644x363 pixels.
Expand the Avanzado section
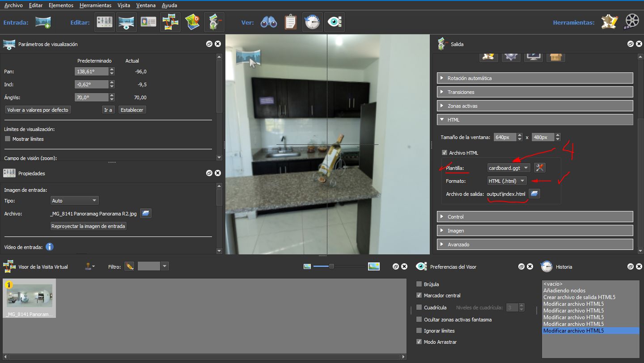[x=535, y=244]
